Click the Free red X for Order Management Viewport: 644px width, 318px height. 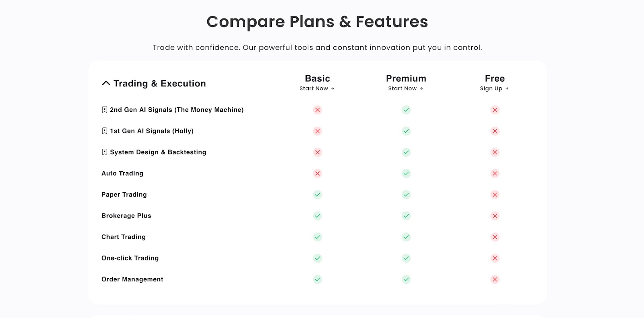[495, 279]
